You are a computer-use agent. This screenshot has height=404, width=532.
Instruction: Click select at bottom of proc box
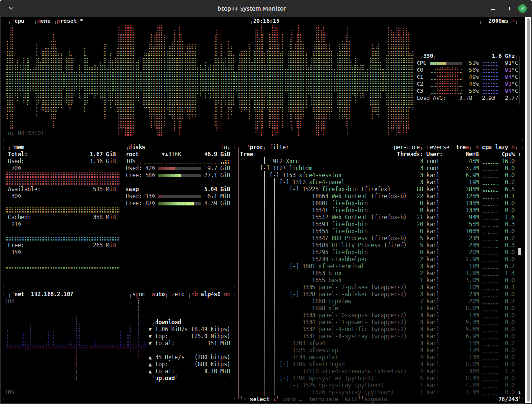260,399
